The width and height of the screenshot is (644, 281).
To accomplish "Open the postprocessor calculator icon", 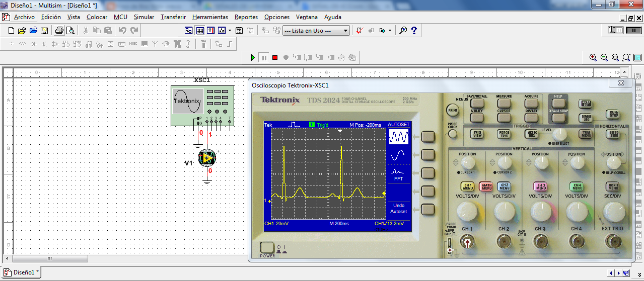I will (239, 31).
